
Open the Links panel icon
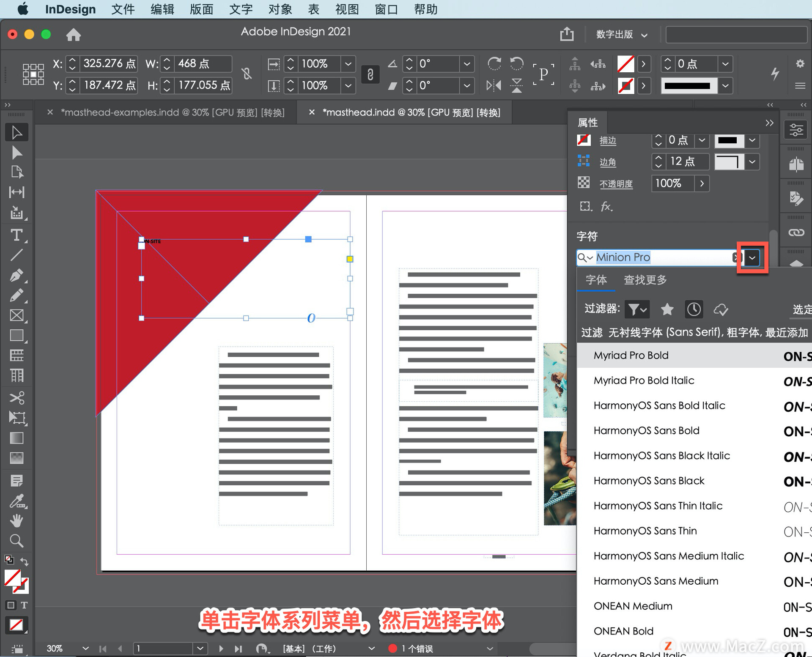796,233
